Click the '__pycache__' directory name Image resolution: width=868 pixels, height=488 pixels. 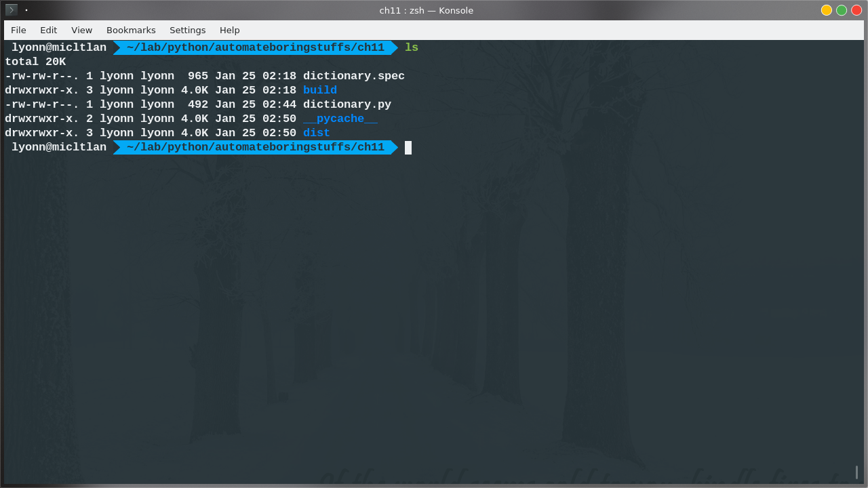point(340,119)
